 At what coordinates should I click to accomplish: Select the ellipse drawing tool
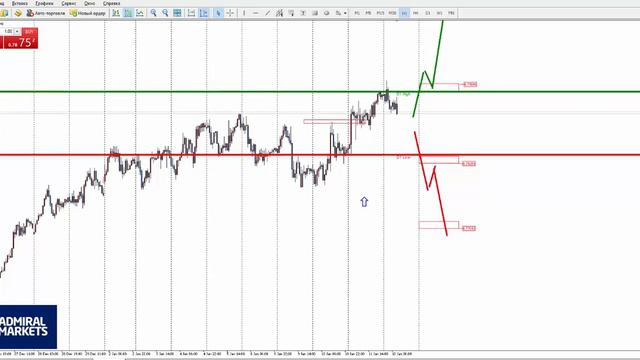click(x=327, y=13)
